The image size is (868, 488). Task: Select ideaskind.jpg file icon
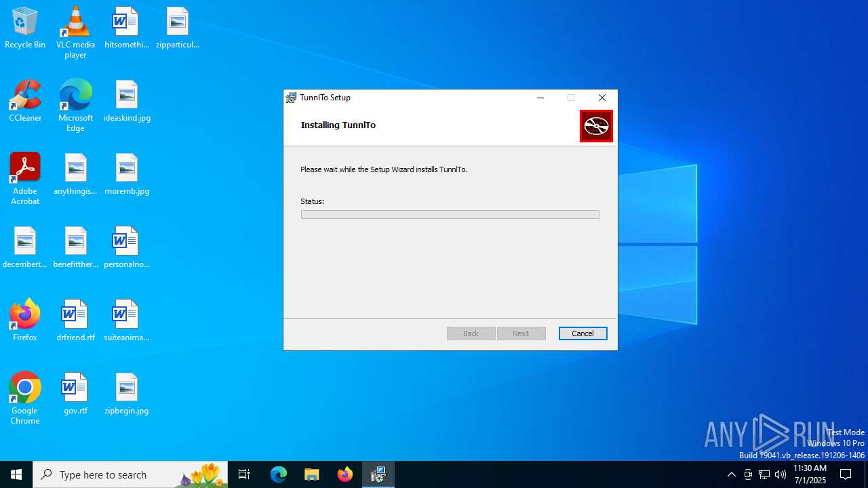pyautogui.click(x=126, y=101)
